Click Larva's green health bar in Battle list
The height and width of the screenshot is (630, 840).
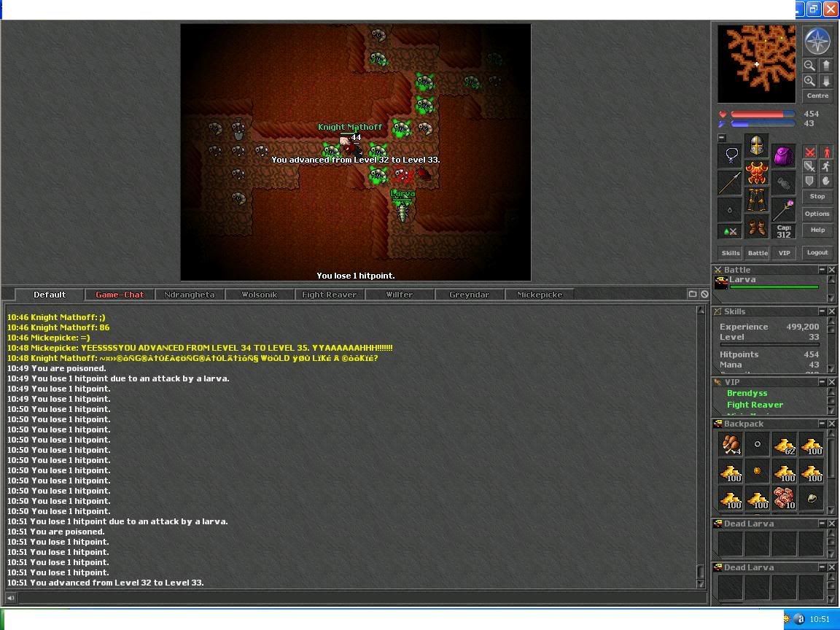coord(774,287)
